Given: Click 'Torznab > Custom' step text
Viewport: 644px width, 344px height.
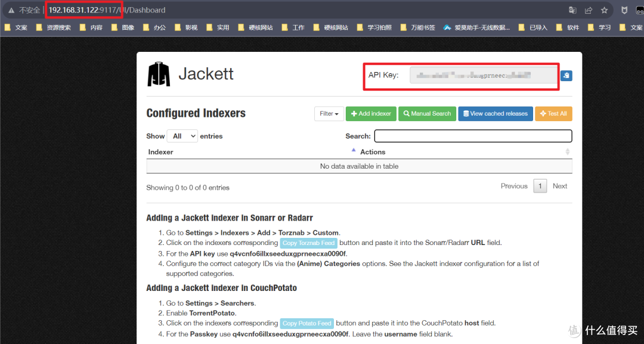Looking at the screenshot, I should pyautogui.click(x=308, y=233).
